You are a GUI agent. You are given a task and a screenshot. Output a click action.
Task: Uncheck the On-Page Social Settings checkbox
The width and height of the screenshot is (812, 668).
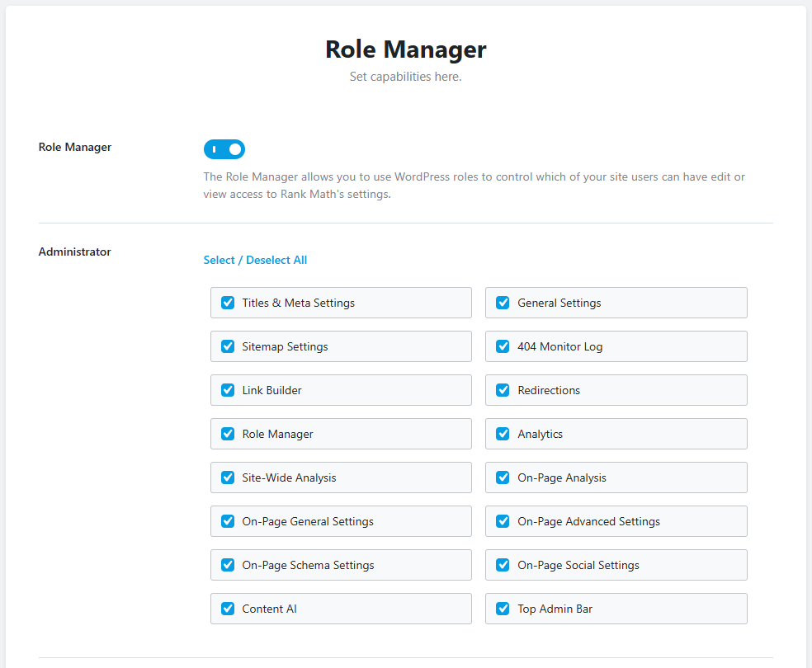(x=503, y=565)
